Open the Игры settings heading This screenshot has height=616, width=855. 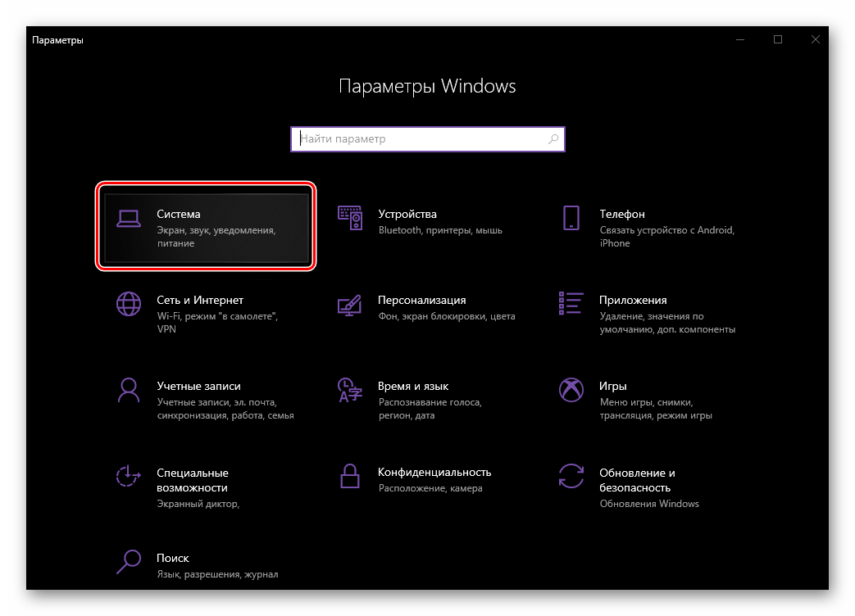(x=613, y=386)
